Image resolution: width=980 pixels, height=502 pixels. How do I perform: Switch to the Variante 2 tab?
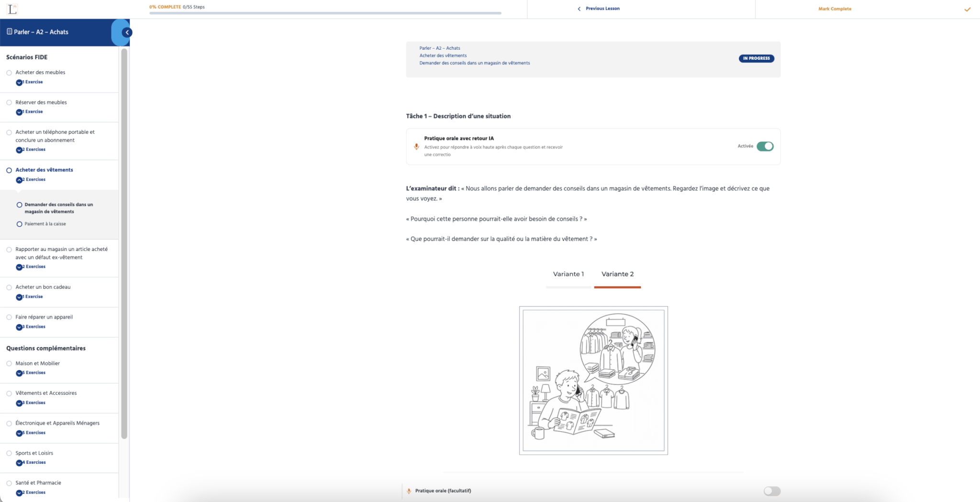617,274
